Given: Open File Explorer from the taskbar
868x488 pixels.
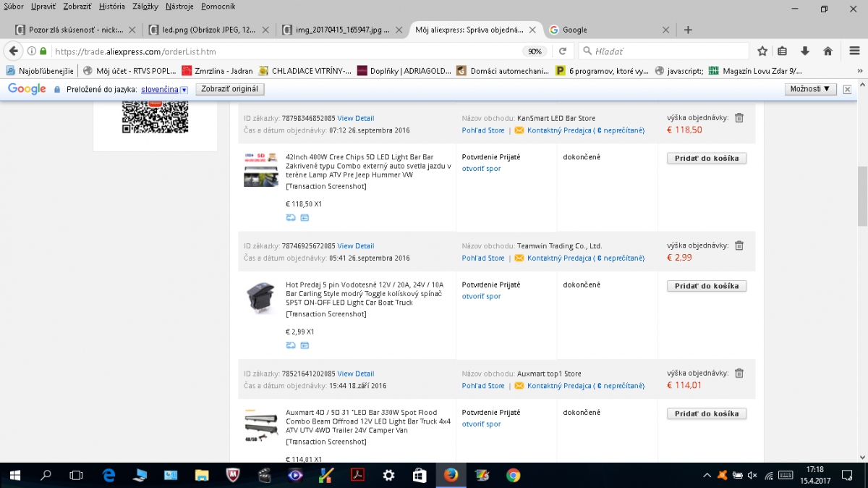Looking at the screenshot, I should coord(202,476).
